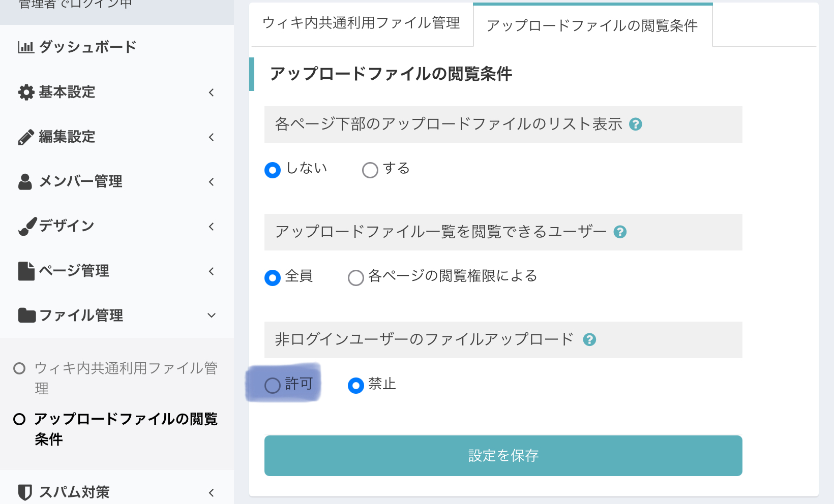Collapse the ファイル管理 chevron arrow

[x=212, y=316]
